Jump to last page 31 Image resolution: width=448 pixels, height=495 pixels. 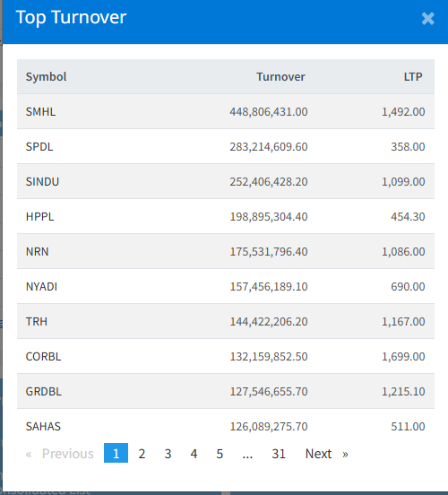(x=279, y=454)
